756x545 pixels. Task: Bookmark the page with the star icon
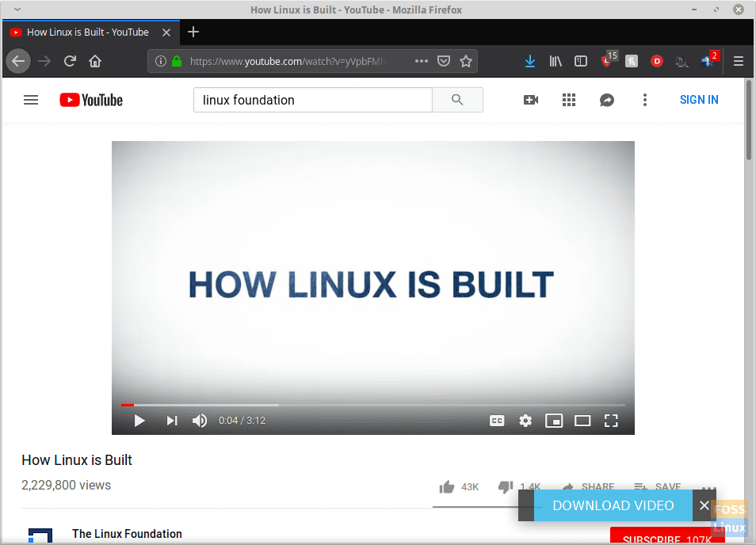tap(466, 60)
